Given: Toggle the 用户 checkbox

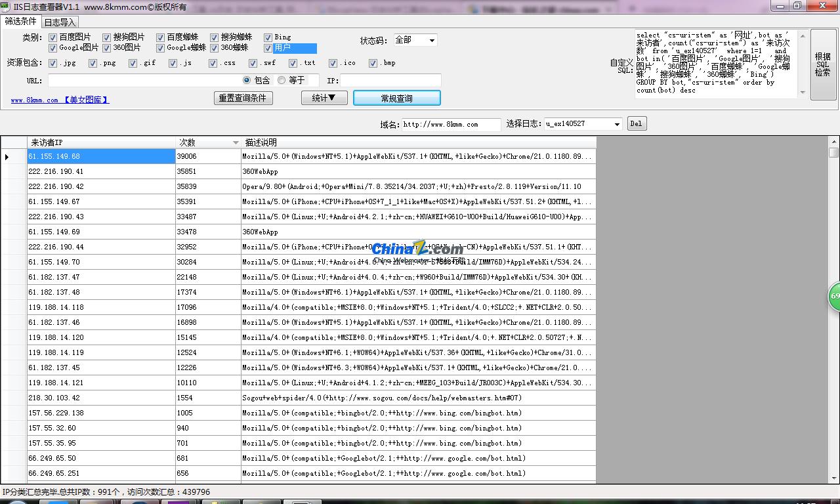Looking at the screenshot, I should pyautogui.click(x=268, y=48).
